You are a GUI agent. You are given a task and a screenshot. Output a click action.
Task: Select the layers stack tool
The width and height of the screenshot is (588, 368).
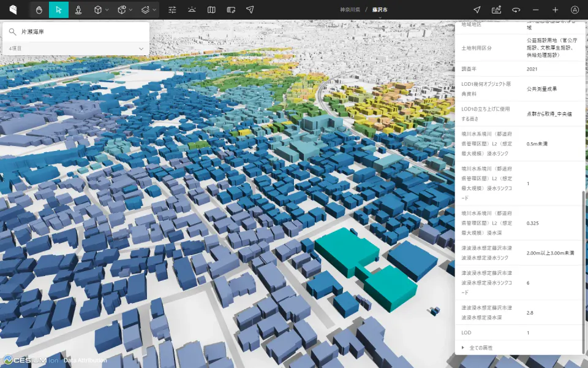[x=146, y=10]
